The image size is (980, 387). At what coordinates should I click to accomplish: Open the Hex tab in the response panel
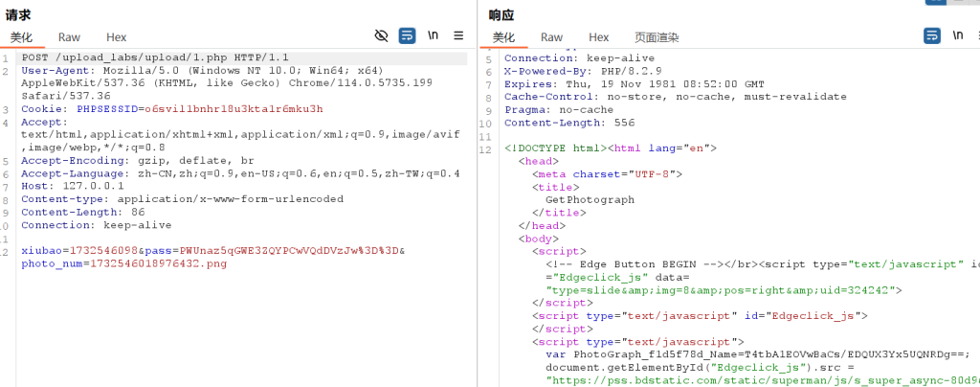pos(598,37)
